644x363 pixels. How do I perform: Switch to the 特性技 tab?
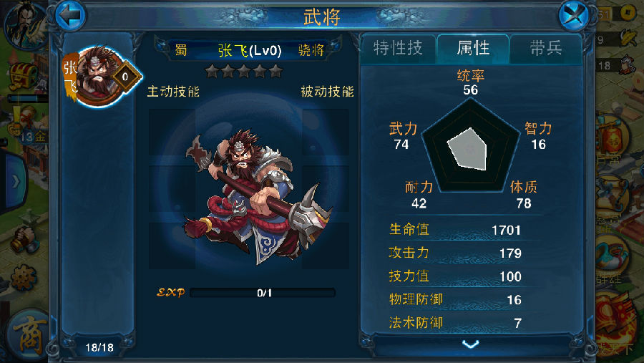coord(398,49)
